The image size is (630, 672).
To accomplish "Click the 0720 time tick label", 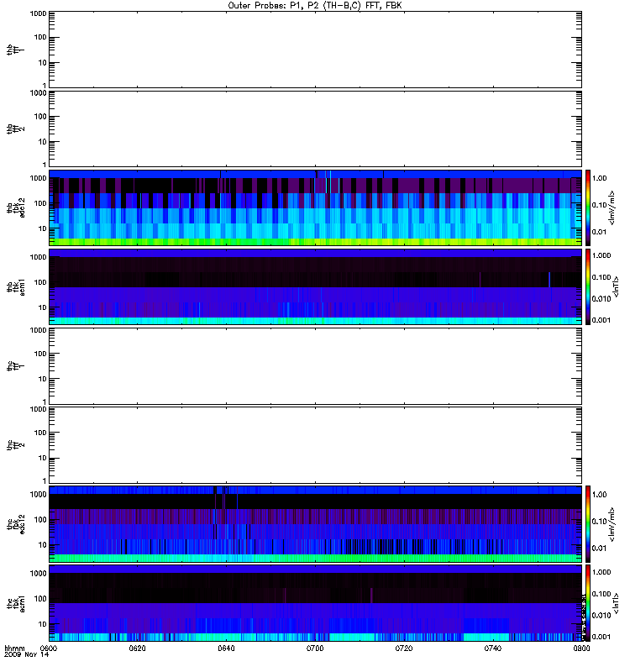I will click(x=404, y=648).
